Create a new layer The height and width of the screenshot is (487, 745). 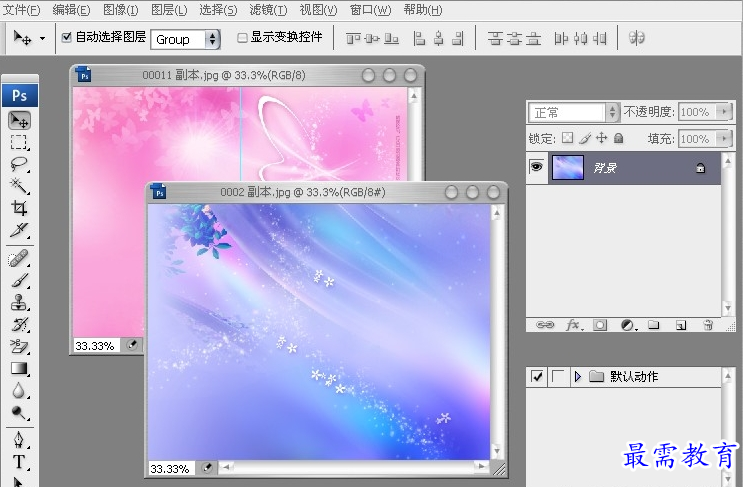(x=681, y=325)
